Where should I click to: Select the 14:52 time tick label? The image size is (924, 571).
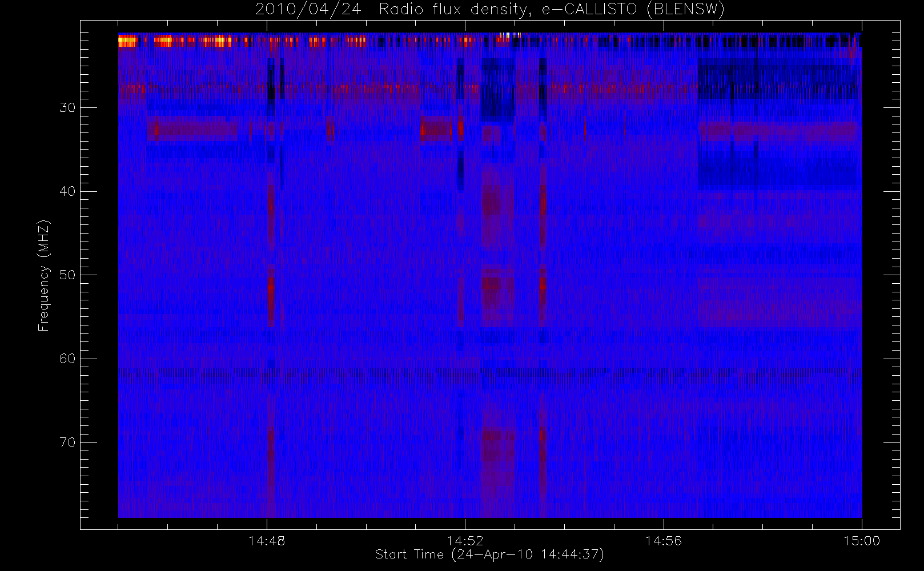[465, 541]
